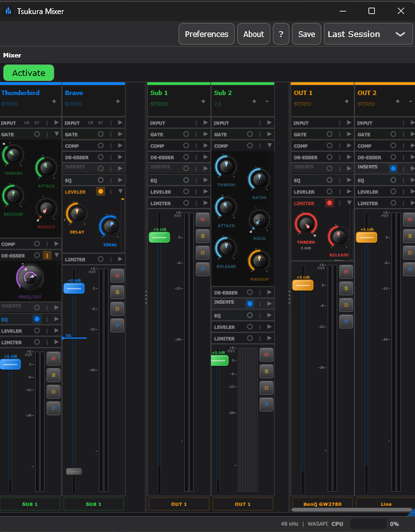This screenshot has width=415, height=532.
Task: Click the OUT 1 orange fader handle
Action: pos(303,285)
